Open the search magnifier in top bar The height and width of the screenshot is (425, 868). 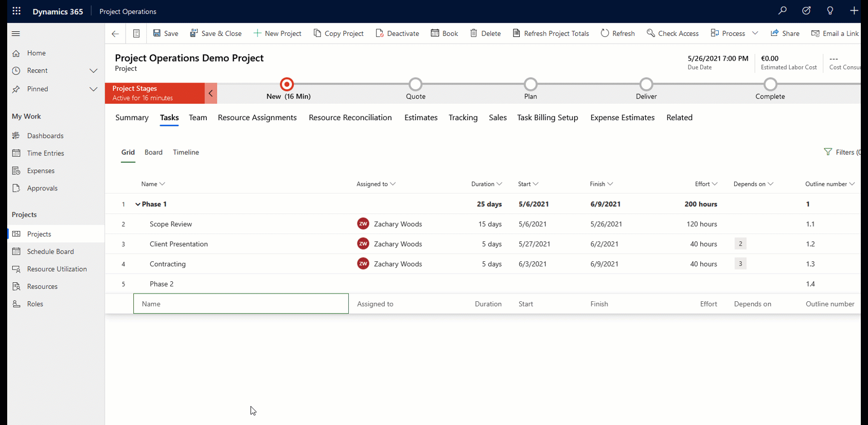click(x=782, y=11)
